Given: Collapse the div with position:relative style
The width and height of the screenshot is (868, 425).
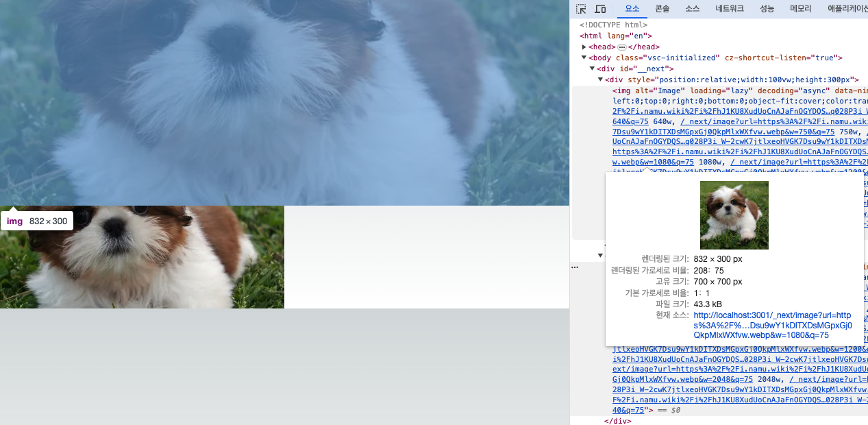Looking at the screenshot, I should [600, 80].
